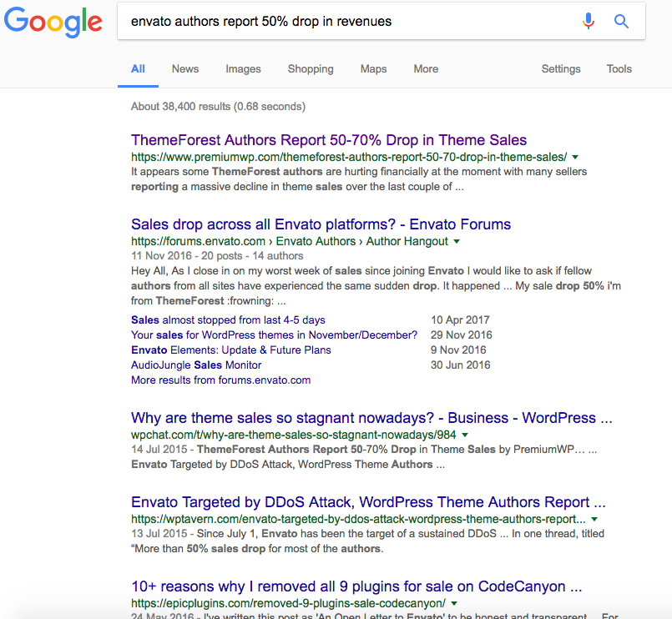Click the epicplugins.com green URL text
672x619 pixels.
pos(288,604)
